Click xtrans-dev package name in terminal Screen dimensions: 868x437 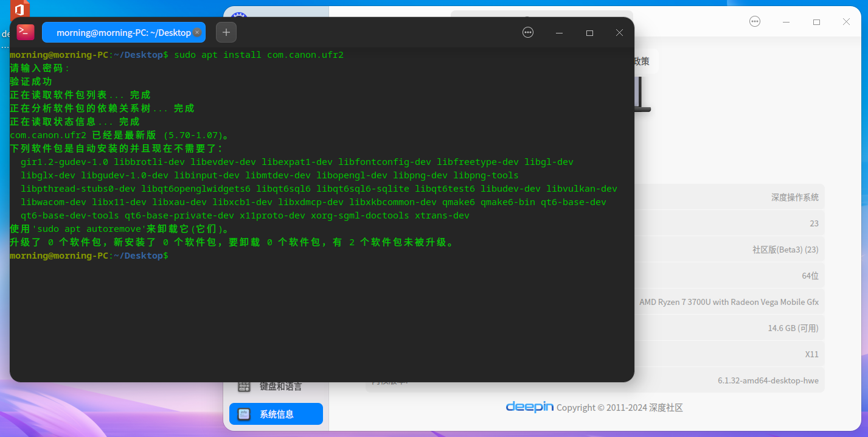tap(442, 215)
